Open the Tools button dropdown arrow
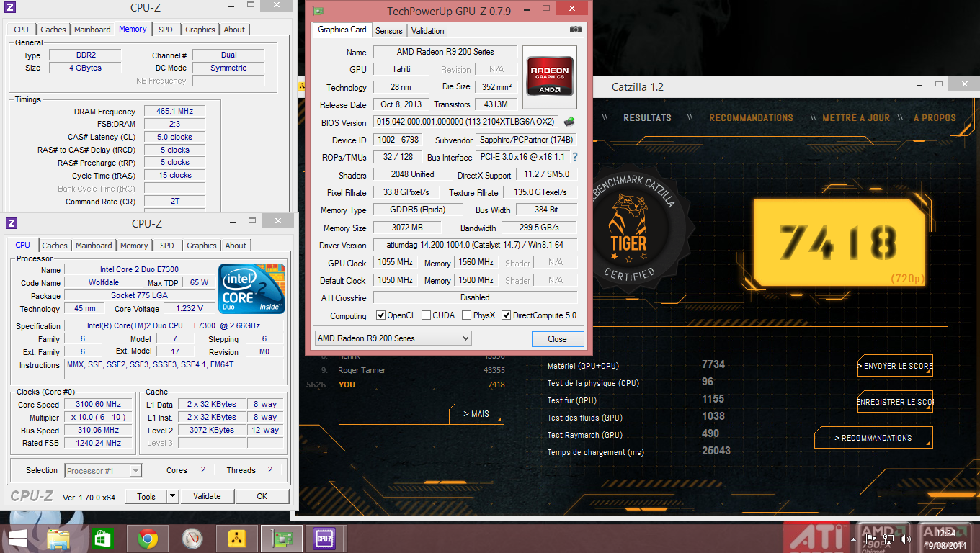Viewport: 980px width, 553px height. [x=172, y=496]
